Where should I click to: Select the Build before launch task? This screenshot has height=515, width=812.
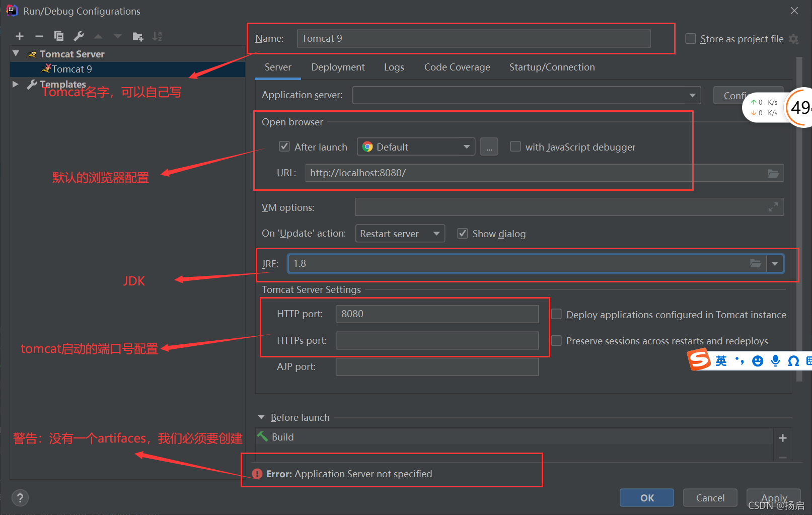pyautogui.click(x=514, y=437)
